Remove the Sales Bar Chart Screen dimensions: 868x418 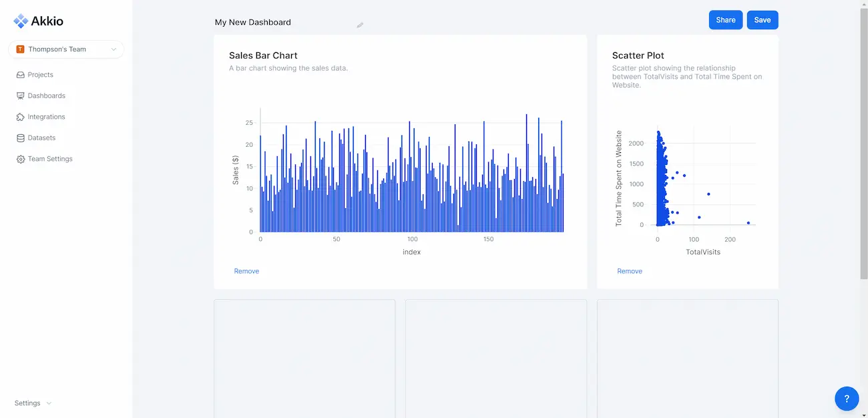246,271
